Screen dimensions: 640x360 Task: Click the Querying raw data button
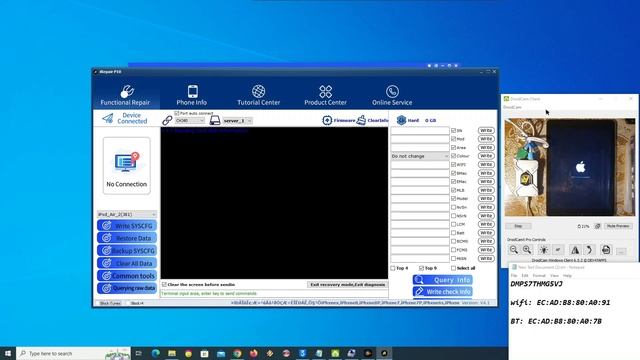127,288
